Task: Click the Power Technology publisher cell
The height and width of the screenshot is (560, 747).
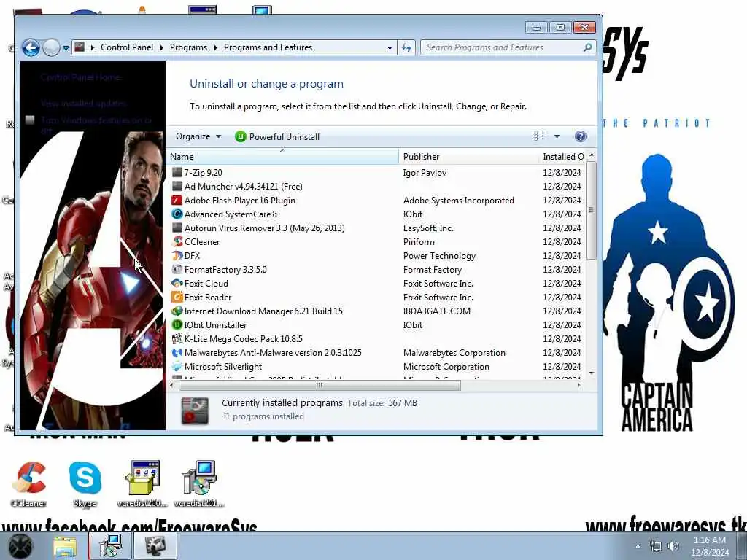Action: (x=439, y=256)
